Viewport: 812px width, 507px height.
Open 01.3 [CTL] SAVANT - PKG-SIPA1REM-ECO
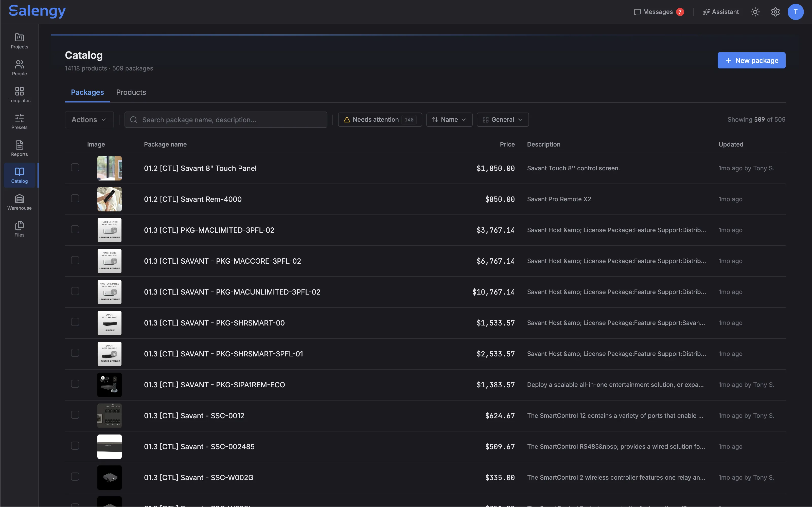click(x=214, y=385)
